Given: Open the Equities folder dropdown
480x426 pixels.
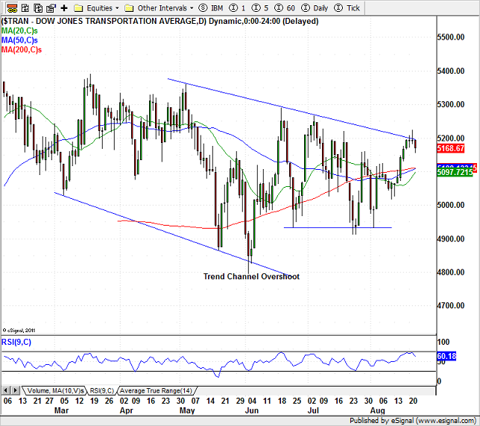Looking at the screenshot, I should click(96, 8).
